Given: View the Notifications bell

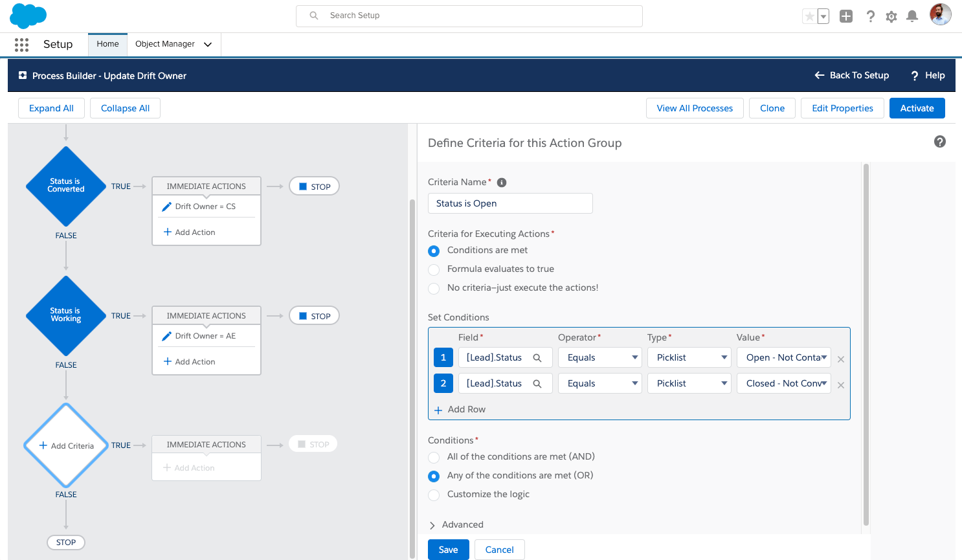Looking at the screenshot, I should [912, 16].
